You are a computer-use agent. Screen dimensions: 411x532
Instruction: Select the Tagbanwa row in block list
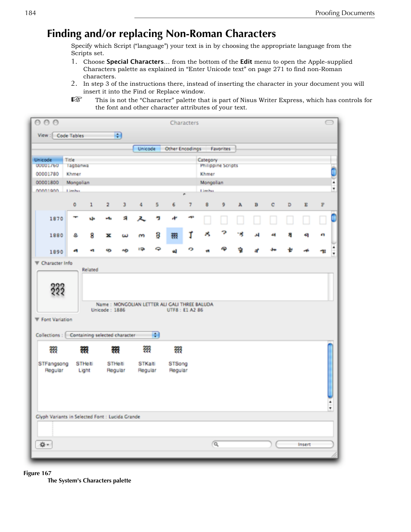point(181,166)
